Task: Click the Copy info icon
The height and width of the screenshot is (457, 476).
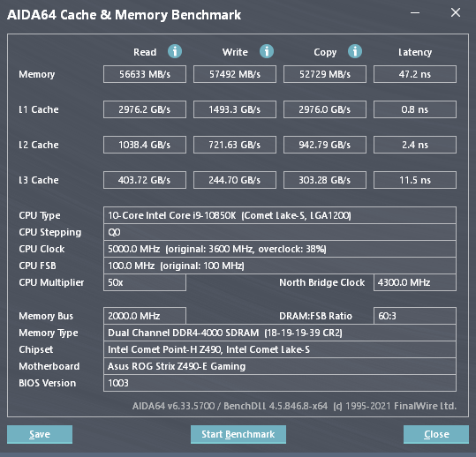Action: point(355,51)
